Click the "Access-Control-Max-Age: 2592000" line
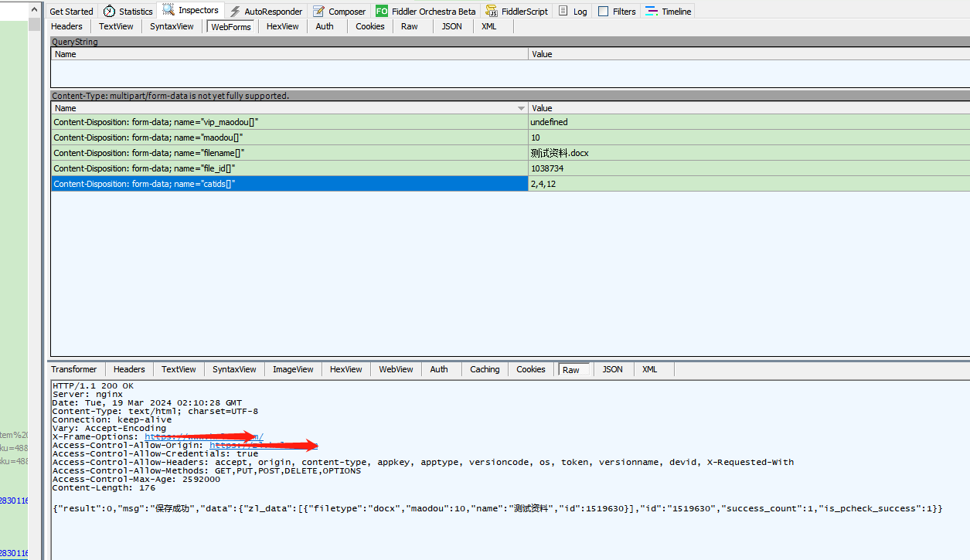Viewport: 970px width, 560px height. coord(136,479)
